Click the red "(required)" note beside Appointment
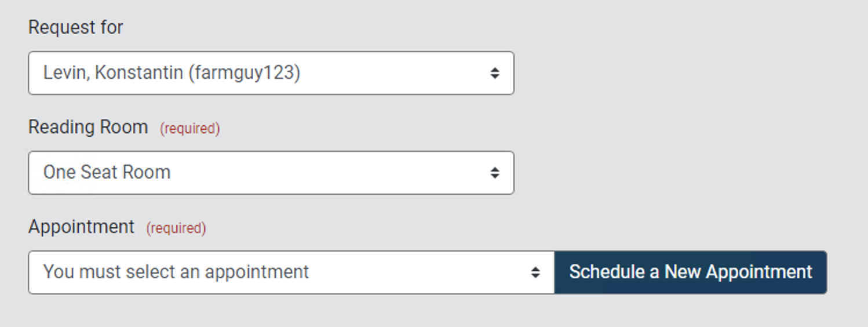The height and width of the screenshot is (327, 868). [x=176, y=228]
